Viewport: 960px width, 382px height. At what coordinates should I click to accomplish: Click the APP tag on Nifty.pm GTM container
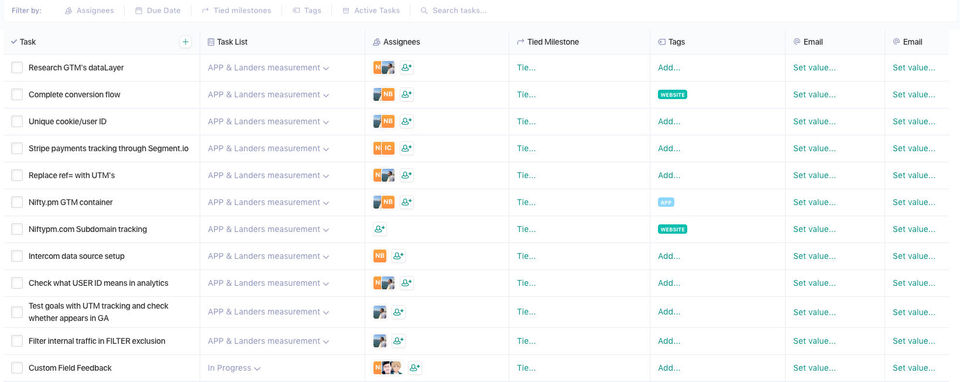click(x=666, y=202)
